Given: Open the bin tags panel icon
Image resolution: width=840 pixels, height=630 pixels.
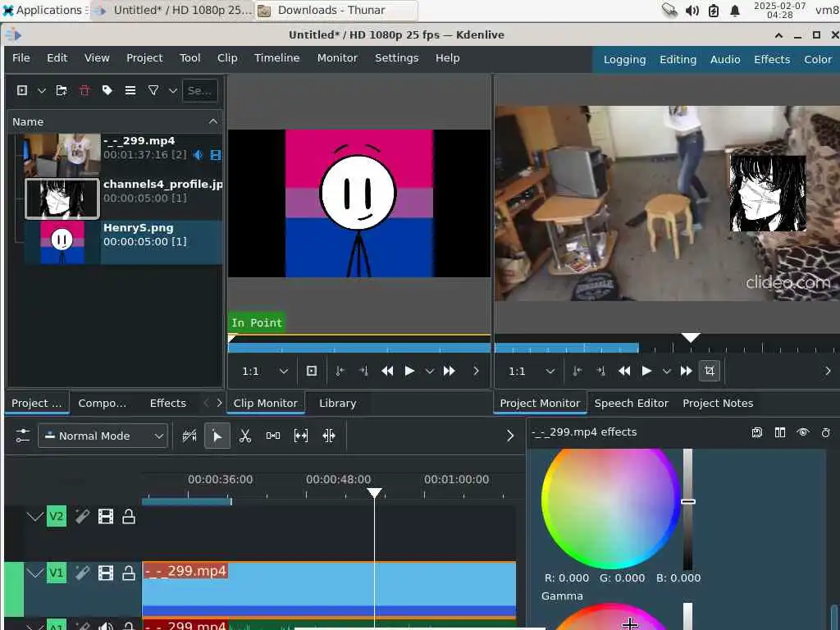Looking at the screenshot, I should 107,90.
